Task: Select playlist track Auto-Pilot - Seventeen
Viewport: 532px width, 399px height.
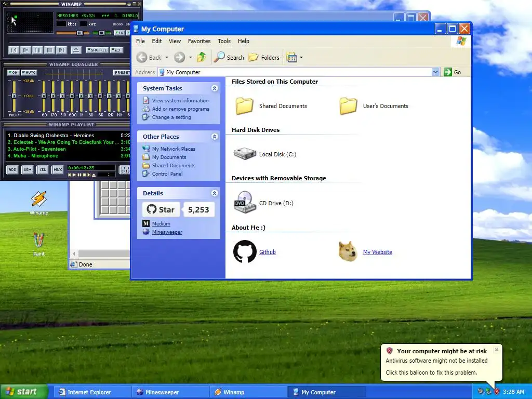Action: [x=69, y=149]
